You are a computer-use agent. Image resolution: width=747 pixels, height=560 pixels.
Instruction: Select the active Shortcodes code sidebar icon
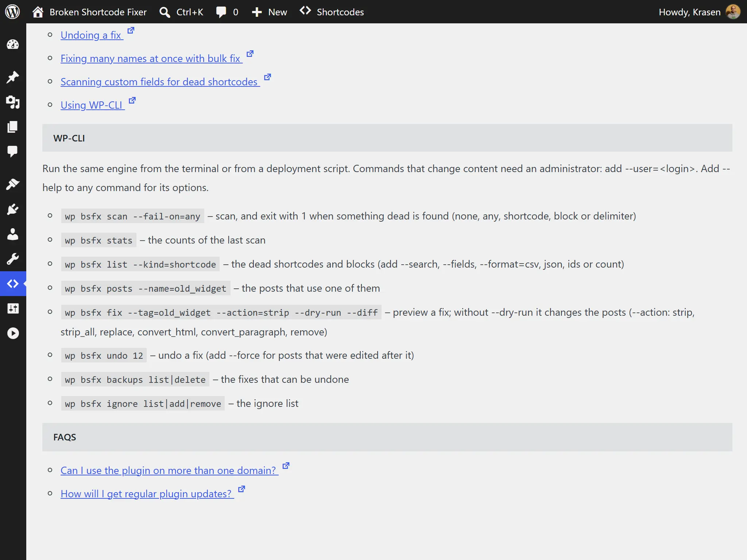[13, 284]
